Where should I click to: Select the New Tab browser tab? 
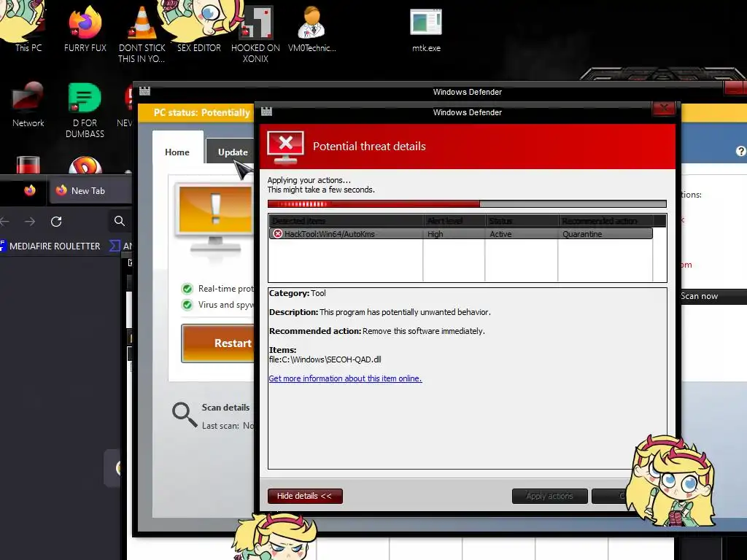[x=90, y=190]
